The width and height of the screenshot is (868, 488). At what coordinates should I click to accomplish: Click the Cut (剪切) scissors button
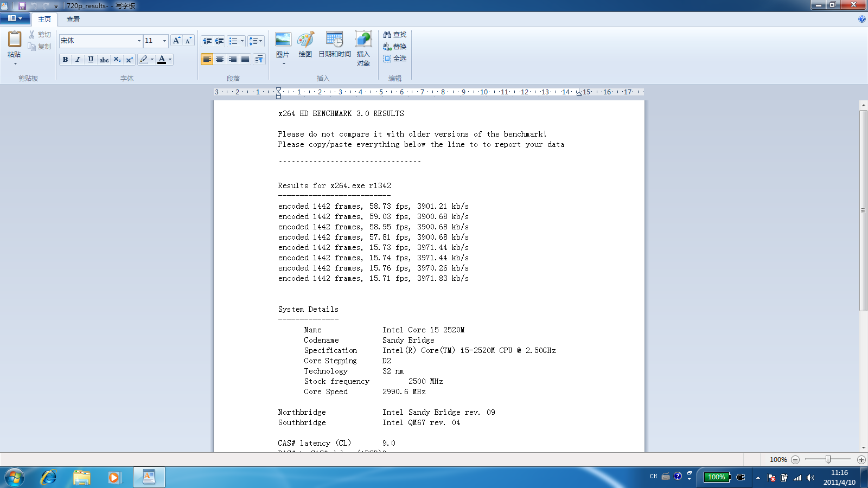40,35
